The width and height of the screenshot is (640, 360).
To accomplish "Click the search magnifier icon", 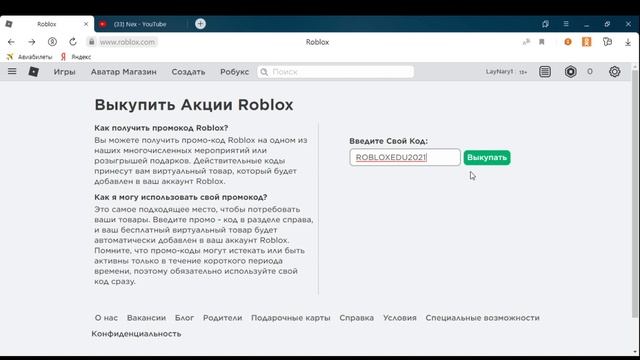I will (264, 72).
